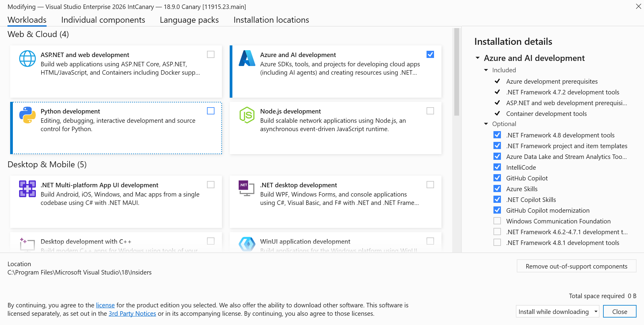Click the Close button at bottom right
This screenshot has width=644, height=325.
(x=620, y=312)
